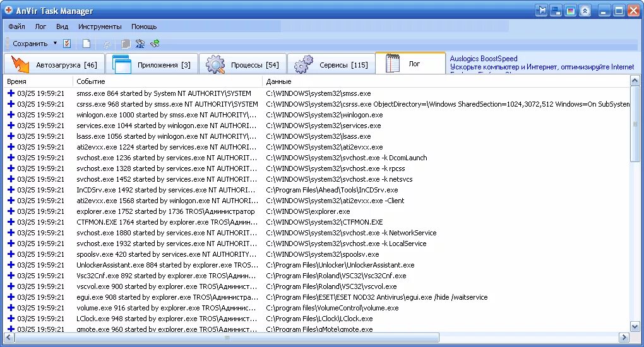Click the find next binoculars arrow icon
644x347 pixels.
click(x=155, y=43)
